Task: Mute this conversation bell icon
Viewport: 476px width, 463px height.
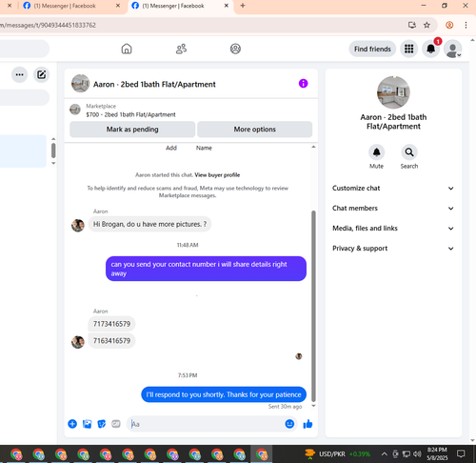Action: [x=377, y=152]
